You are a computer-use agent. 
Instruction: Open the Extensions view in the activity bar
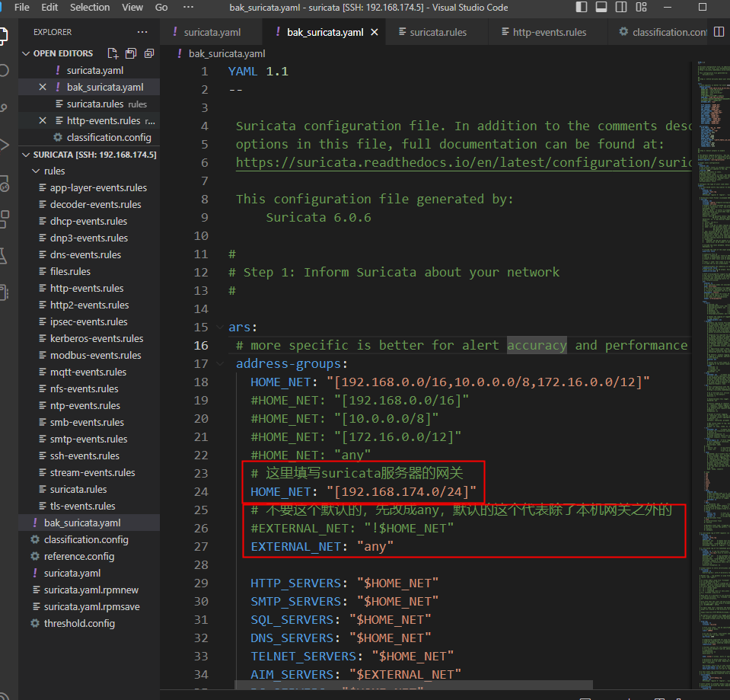click(x=4, y=219)
